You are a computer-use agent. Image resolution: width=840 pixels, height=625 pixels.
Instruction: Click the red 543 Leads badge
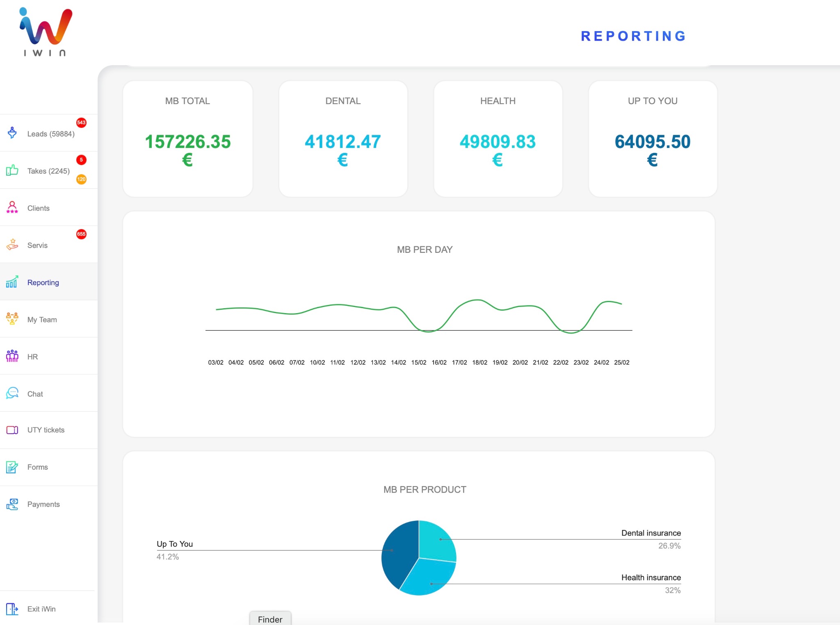[x=81, y=123]
